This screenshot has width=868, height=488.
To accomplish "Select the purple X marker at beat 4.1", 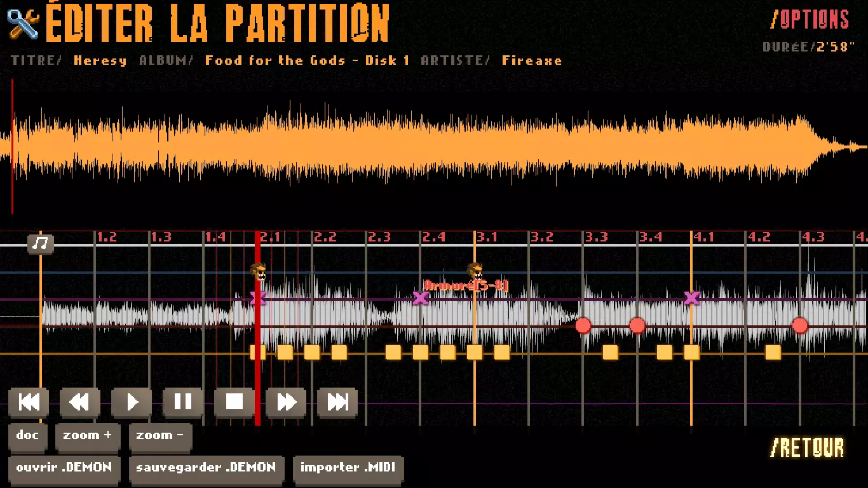I will [x=692, y=298].
